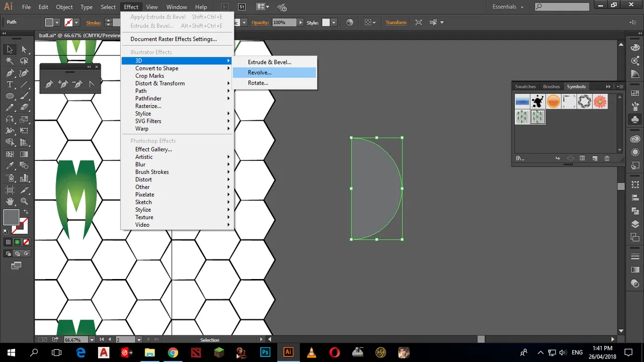The height and width of the screenshot is (362, 644).
Task: Open Photoshop from the Windows taskbar
Action: [265, 352]
